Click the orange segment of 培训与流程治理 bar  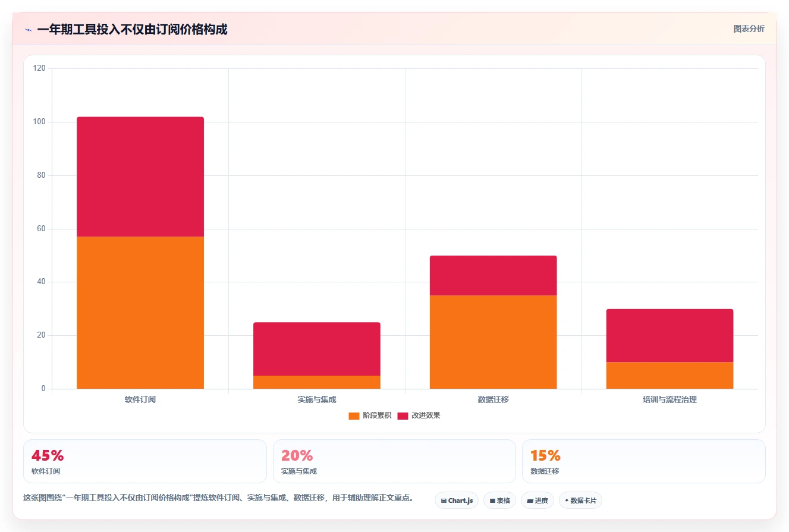(x=669, y=376)
